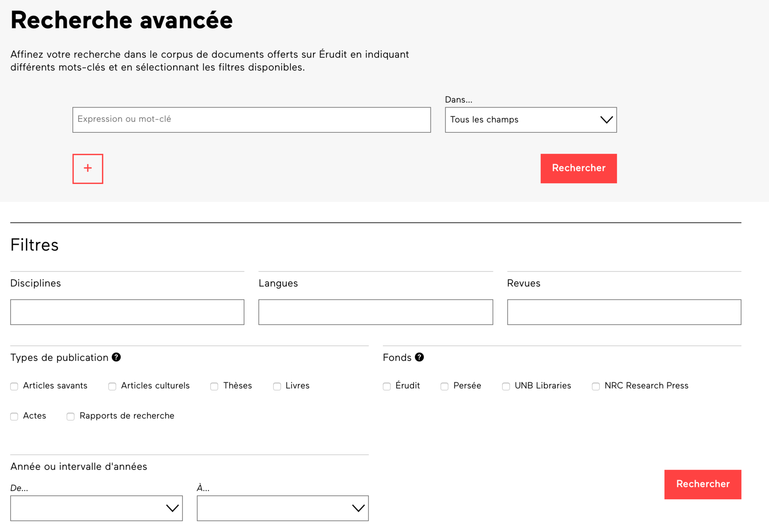Check the Rapports de recherche option

(71, 417)
